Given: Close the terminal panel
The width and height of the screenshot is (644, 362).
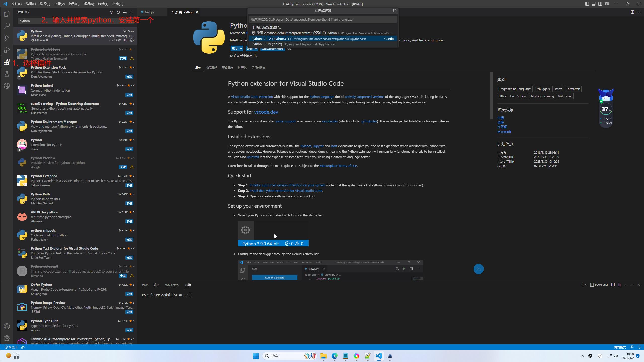Looking at the screenshot, I should [x=639, y=285].
